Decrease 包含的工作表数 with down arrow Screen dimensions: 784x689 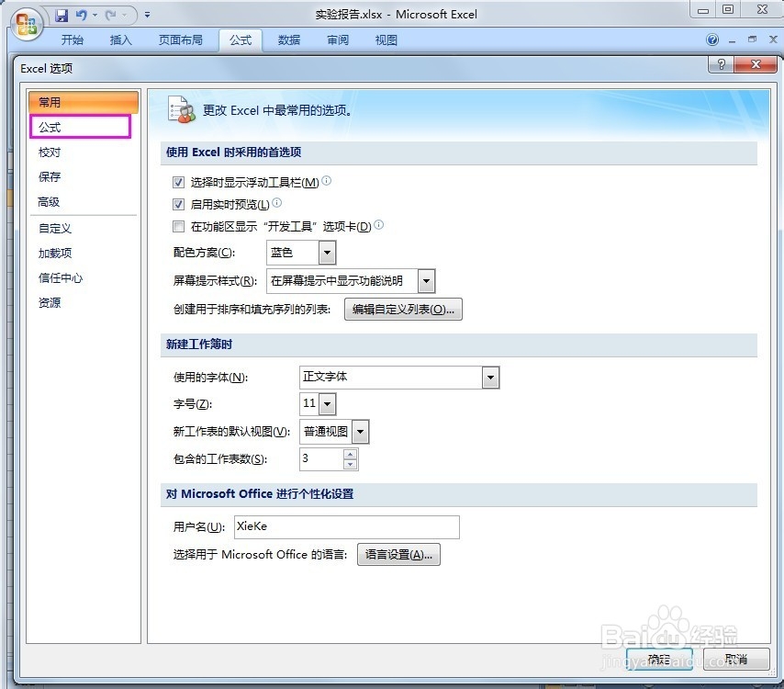(350, 464)
